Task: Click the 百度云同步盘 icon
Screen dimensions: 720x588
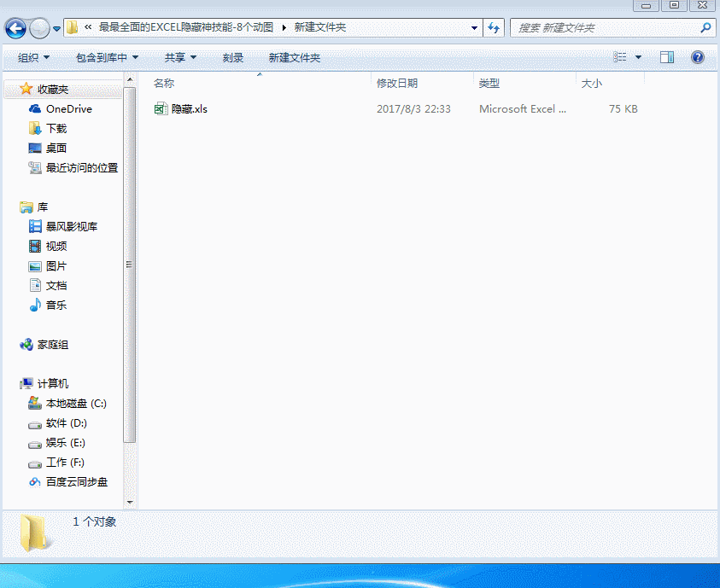Action: coord(35,482)
